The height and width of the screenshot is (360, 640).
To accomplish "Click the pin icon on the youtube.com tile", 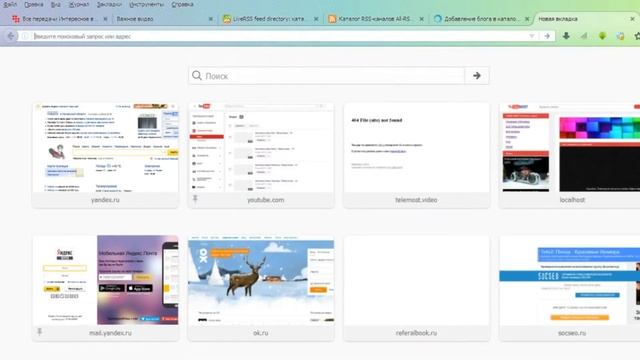I will point(195,199).
